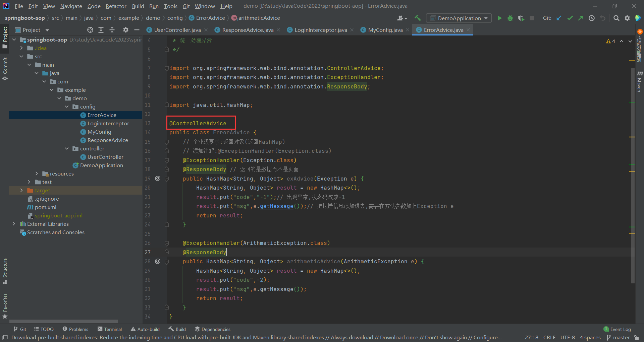The width and height of the screenshot is (644, 342).
Task: Collapse the config package
Action: (67, 107)
